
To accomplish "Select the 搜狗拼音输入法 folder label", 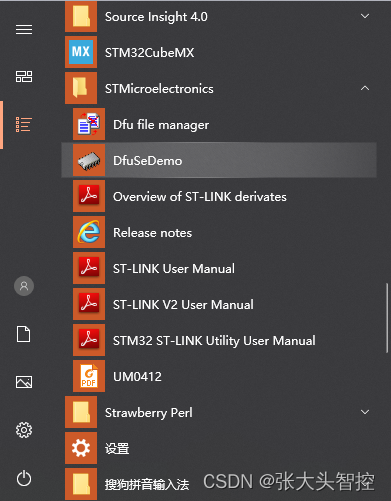I will [147, 484].
